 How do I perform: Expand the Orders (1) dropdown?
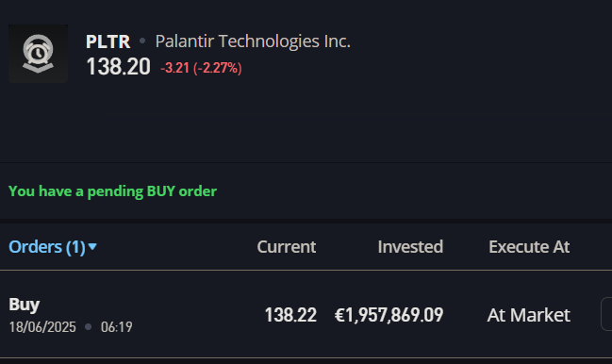(x=53, y=247)
